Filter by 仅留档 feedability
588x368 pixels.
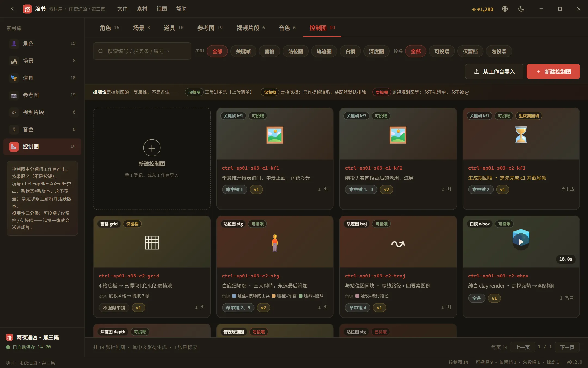coord(470,51)
